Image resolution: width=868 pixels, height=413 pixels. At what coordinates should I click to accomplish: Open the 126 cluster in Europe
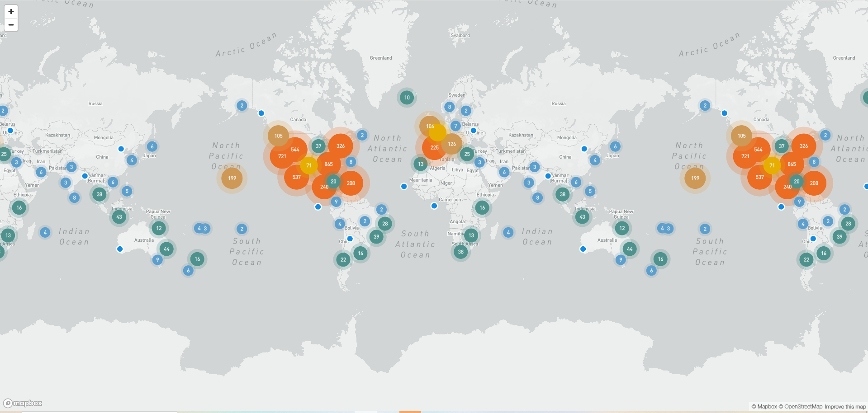point(452,144)
